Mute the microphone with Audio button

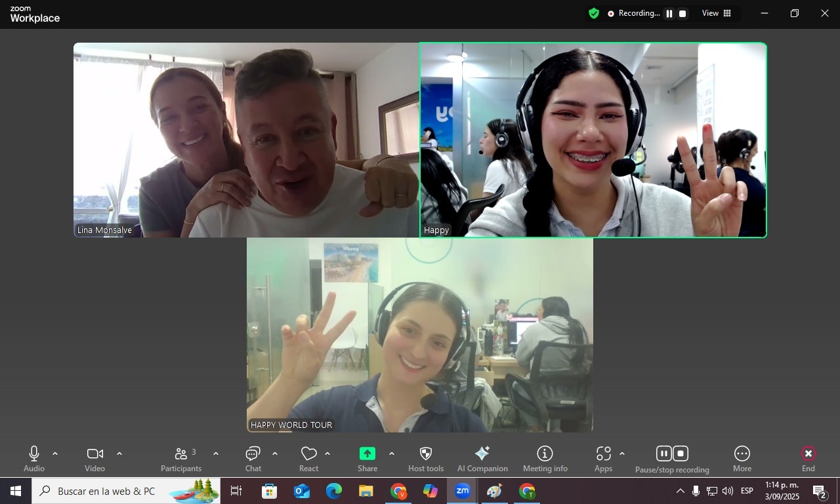click(x=34, y=458)
